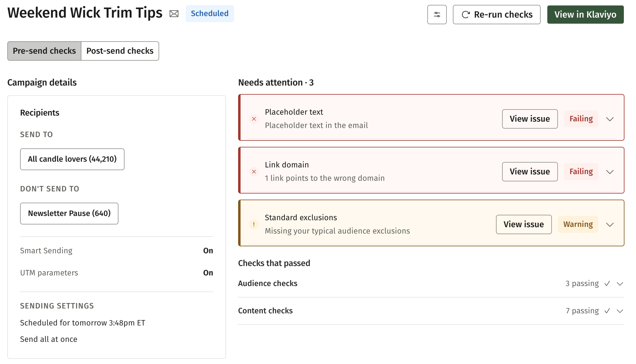This screenshot has width=636, height=364.
Task: Click the Newsletter Pause (640) exclusion chip
Action: tap(69, 214)
